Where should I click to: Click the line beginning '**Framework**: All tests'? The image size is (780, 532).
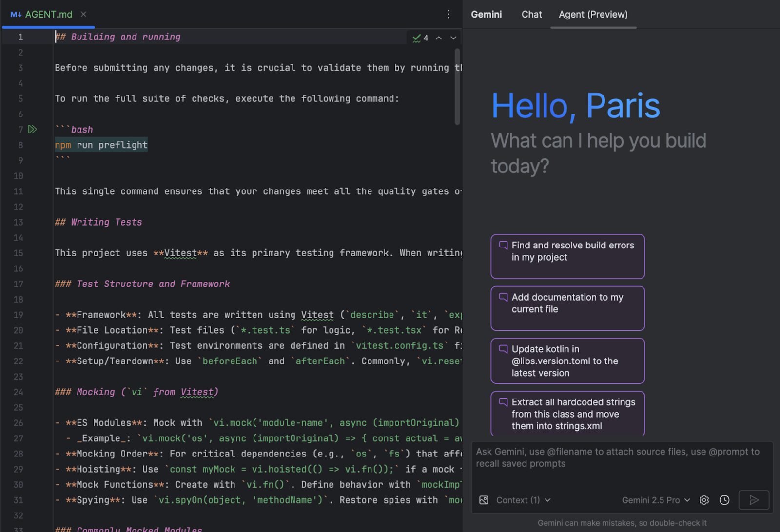click(258, 315)
